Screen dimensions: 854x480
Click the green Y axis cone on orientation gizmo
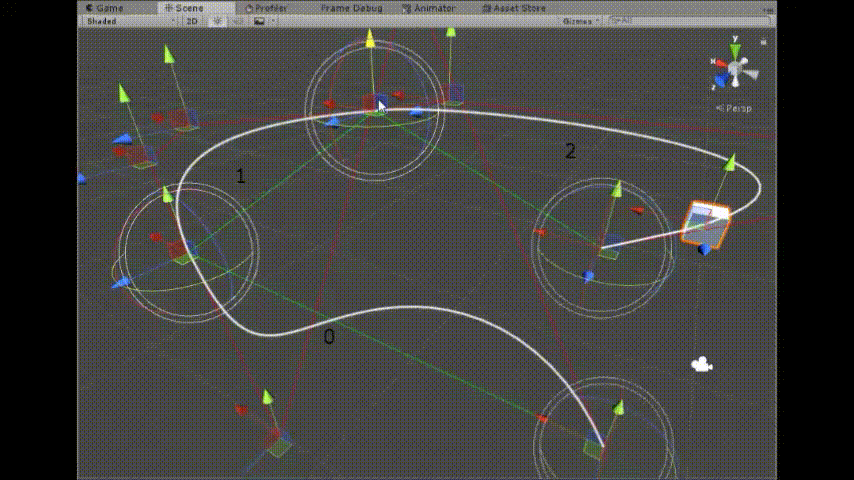point(735,51)
